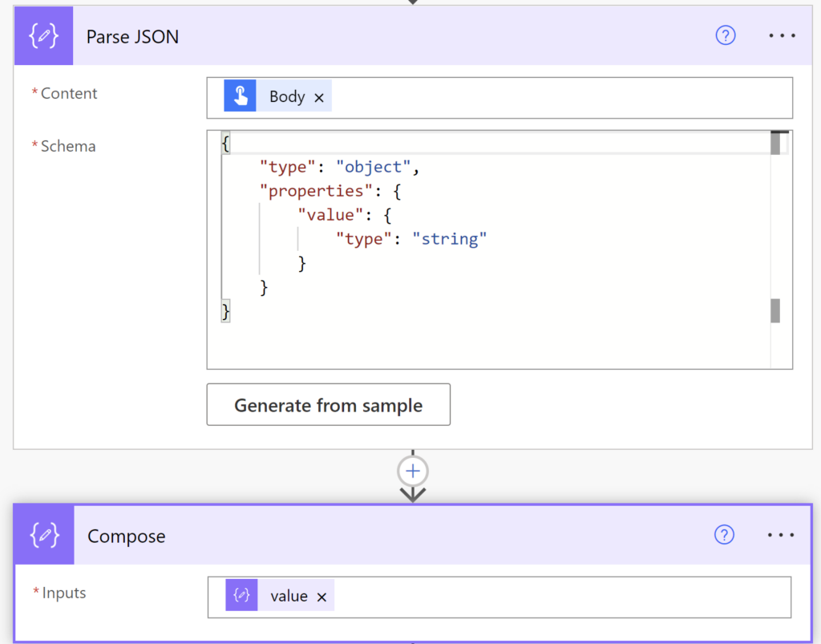Image resolution: width=821 pixels, height=644 pixels.
Task: Open Parse JSON more options menu
Action: click(x=782, y=35)
